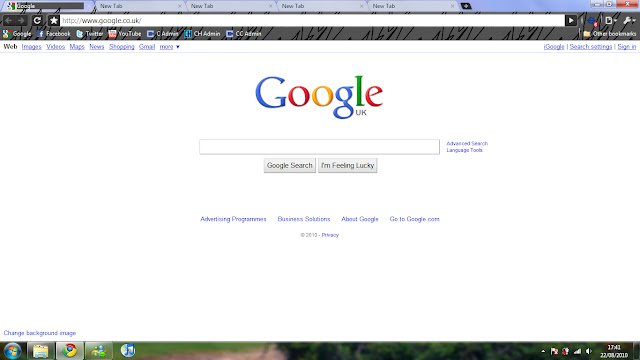This screenshot has width=640, height=360.
Task: Open Search settings
Action: 591,47
